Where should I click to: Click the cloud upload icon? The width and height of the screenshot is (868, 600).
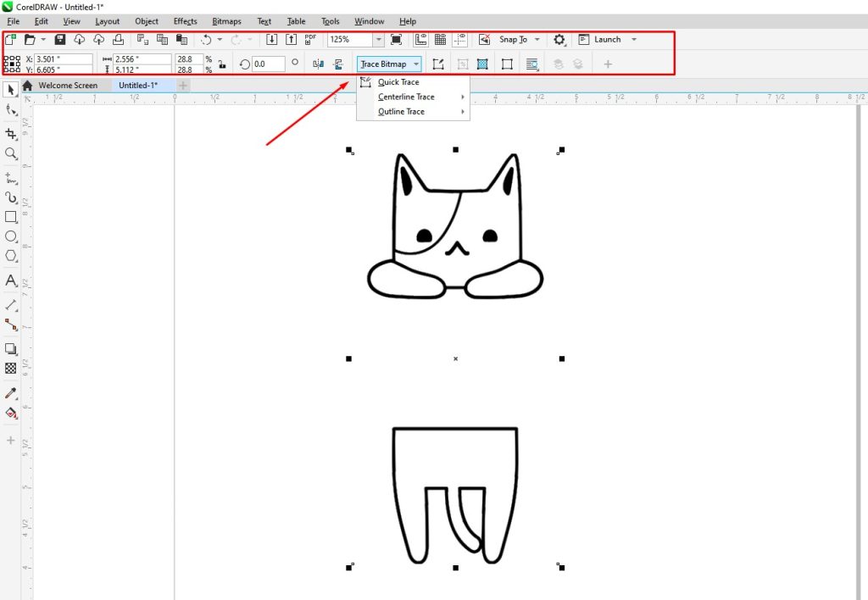tap(98, 39)
